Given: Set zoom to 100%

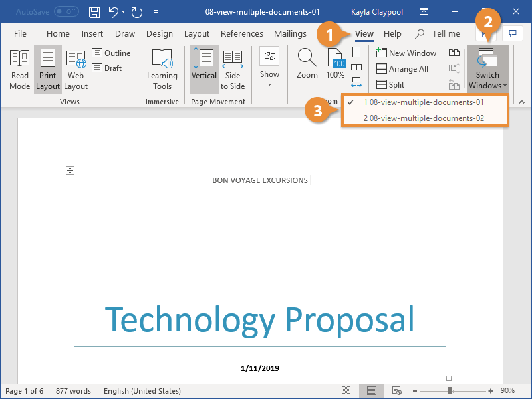Looking at the screenshot, I should coord(336,64).
